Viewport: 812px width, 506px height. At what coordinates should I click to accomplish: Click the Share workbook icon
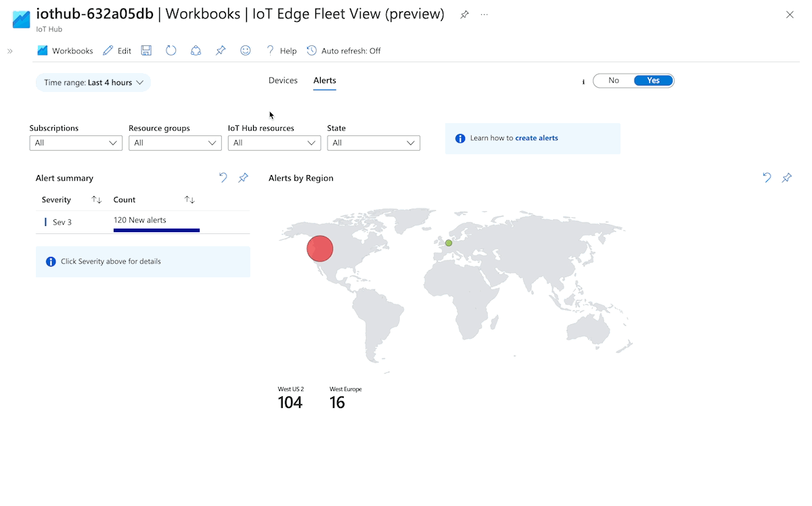click(196, 51)
